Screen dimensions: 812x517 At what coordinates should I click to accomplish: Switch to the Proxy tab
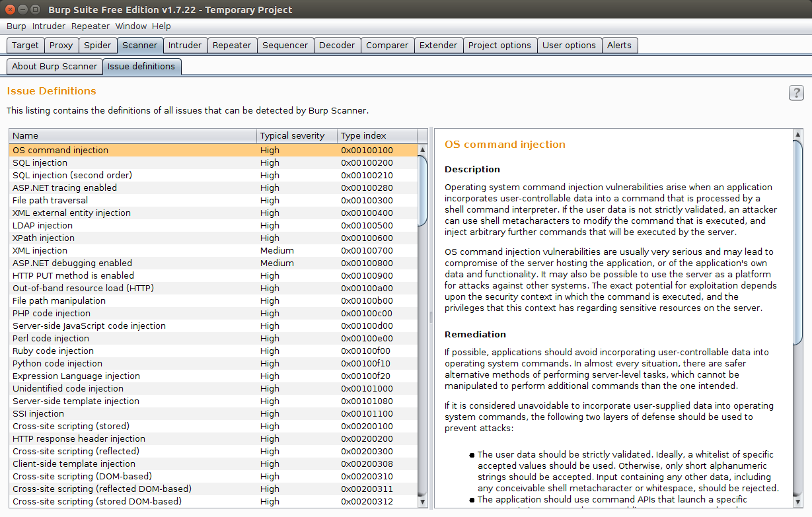(61, 45)
